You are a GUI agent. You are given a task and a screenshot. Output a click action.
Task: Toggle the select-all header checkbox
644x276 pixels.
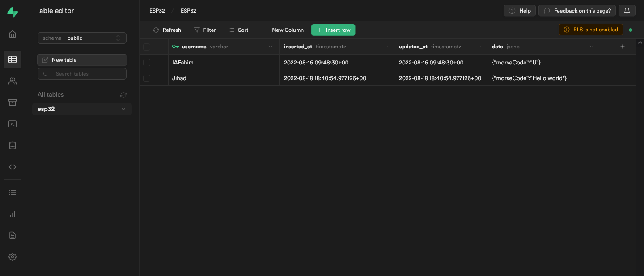[147, 47]
